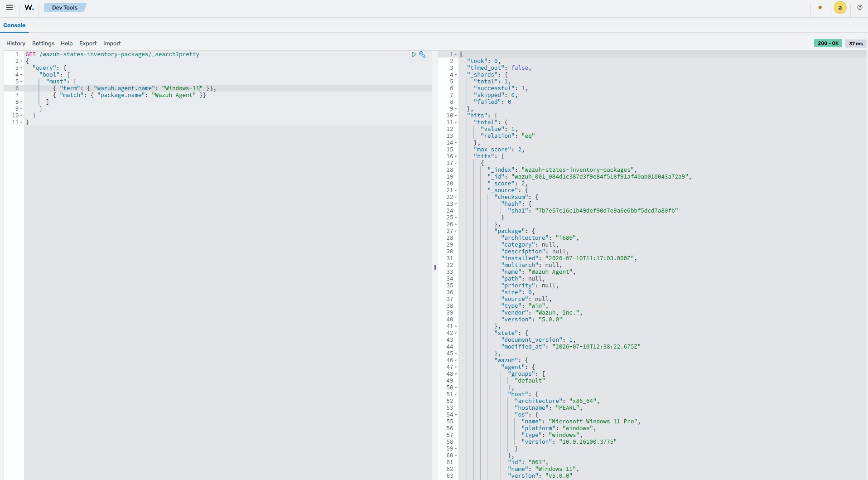Click the package "version": "5.0.0" line
868x480 pixels.
point(531,320)
